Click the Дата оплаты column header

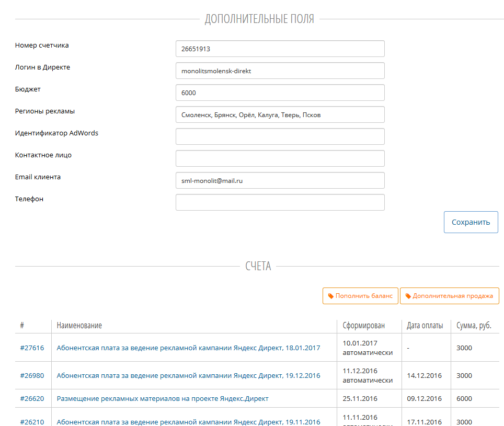pyautogui.click(x=425, y=326)
